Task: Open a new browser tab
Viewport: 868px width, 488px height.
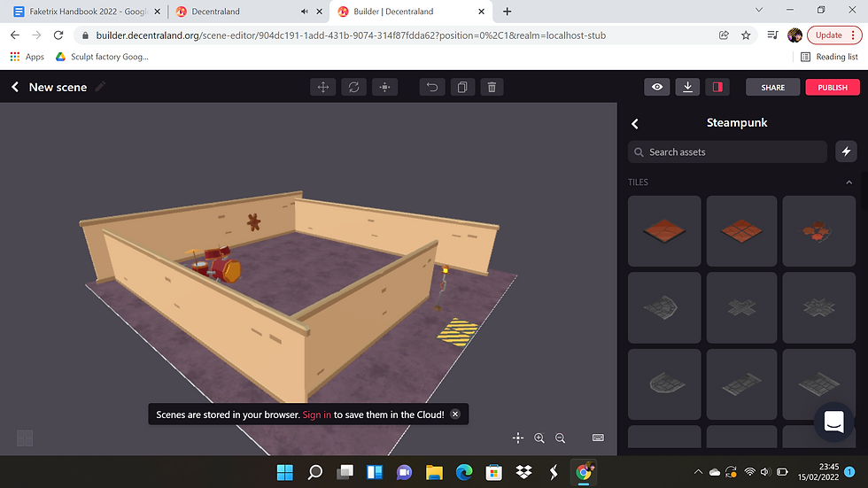Action: click(x=507, y=11)
